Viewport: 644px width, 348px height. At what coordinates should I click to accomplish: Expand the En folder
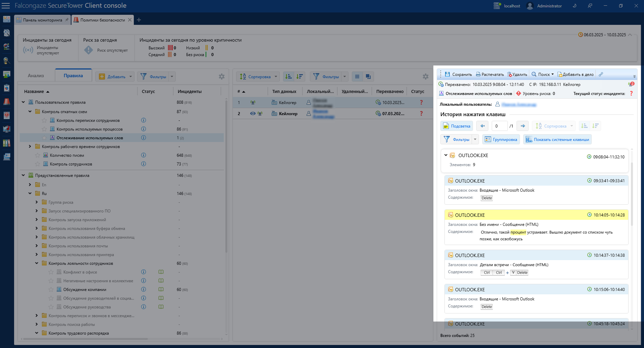[30, 185]
